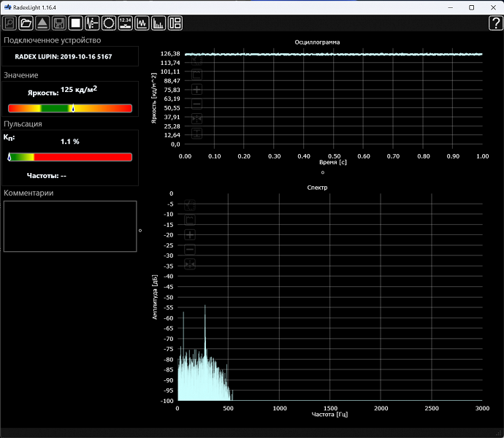
Task: Toggle the oscillogram view toolbar icon
Action: (142, 23)
